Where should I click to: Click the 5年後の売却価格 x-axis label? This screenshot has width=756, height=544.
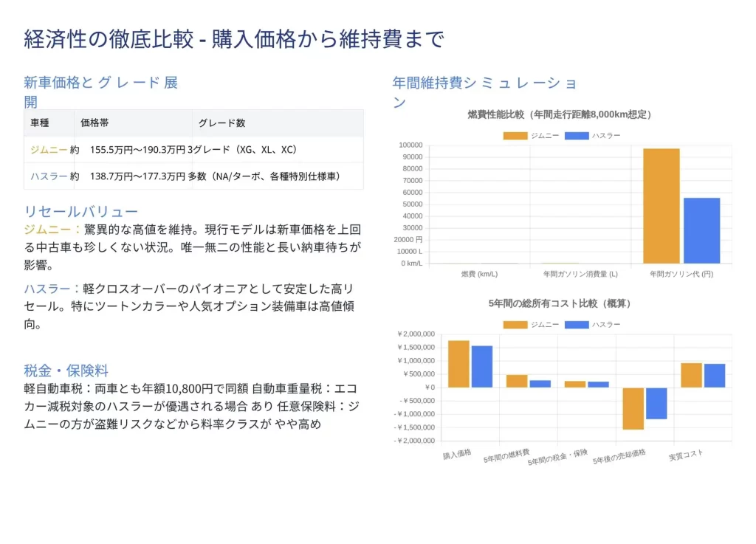tap(619, 457)
